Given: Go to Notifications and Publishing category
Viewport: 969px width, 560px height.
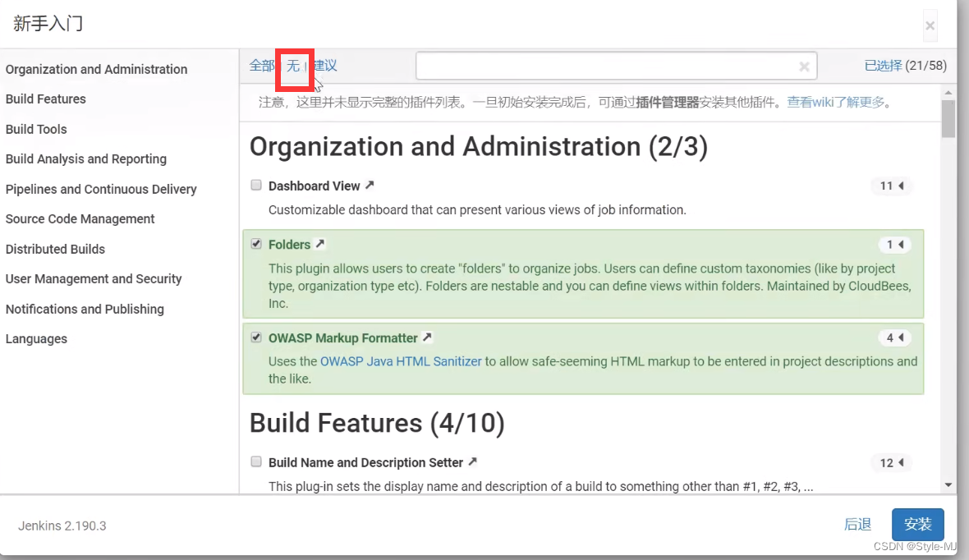Looking at the screenshot, I should (x=85, y=309).
